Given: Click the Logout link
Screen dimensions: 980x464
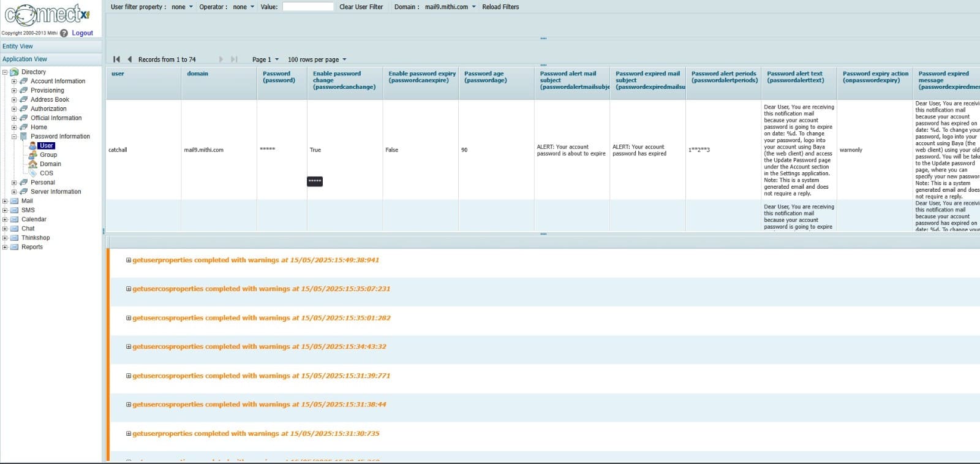Looking at the screenshot, I should point(82,33).
